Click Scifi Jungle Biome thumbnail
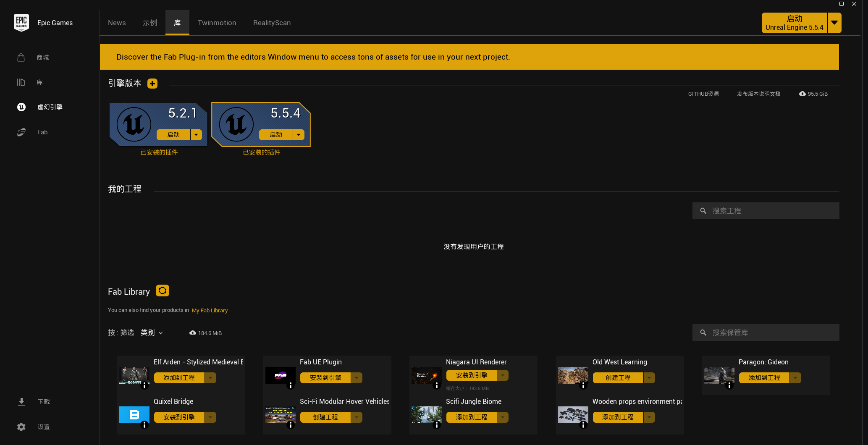The image size is (868, 445). 427,415
